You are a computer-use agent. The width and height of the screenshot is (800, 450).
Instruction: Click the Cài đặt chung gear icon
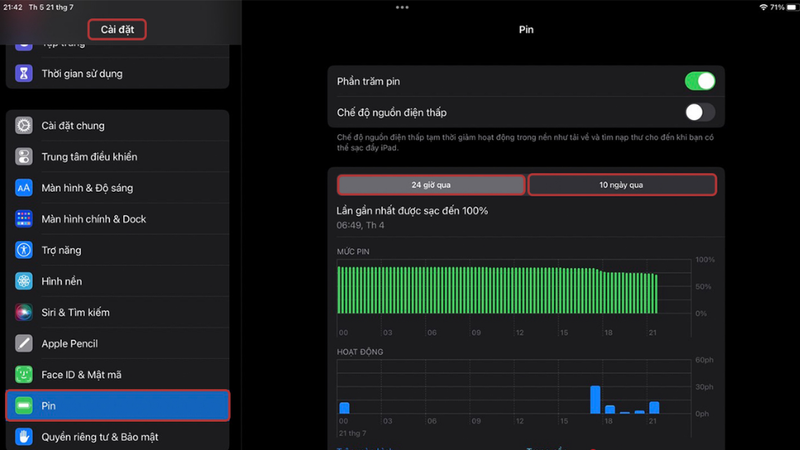[x=23, y=126]
